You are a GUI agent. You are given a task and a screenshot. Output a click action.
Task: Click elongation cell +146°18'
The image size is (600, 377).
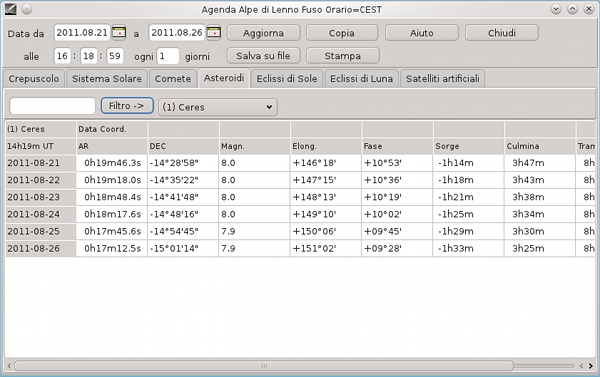pos(326,163)
